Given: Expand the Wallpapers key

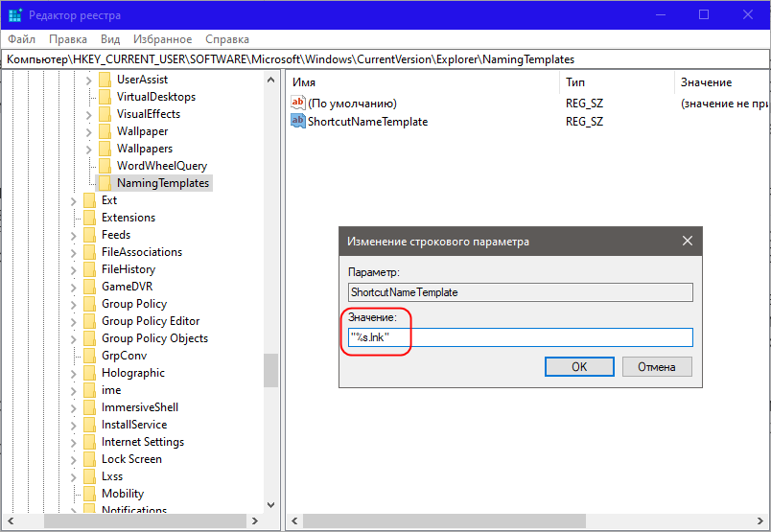Looking at the screenshot, I should tap(88, 150).
